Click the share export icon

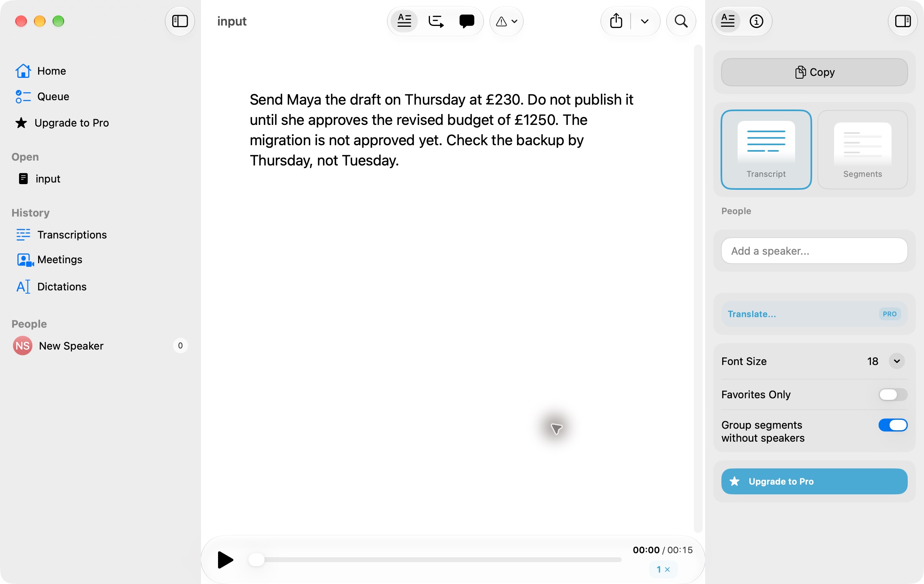[x=616, y=21]
